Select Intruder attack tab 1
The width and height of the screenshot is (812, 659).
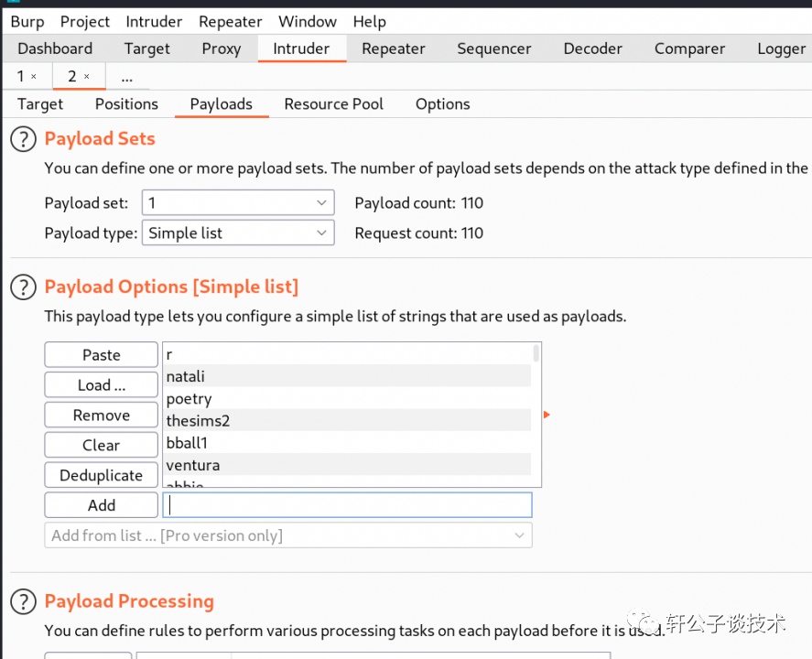pos(21,77)
